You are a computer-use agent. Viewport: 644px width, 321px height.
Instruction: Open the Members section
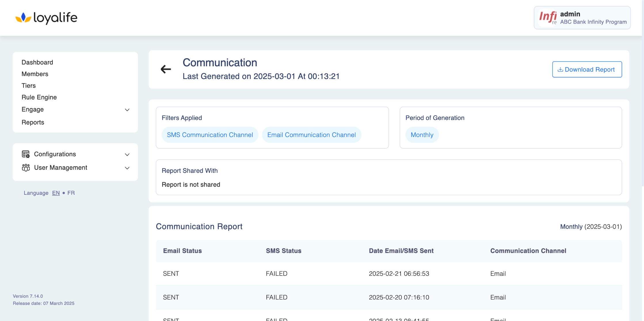click(x=35, y=74)
